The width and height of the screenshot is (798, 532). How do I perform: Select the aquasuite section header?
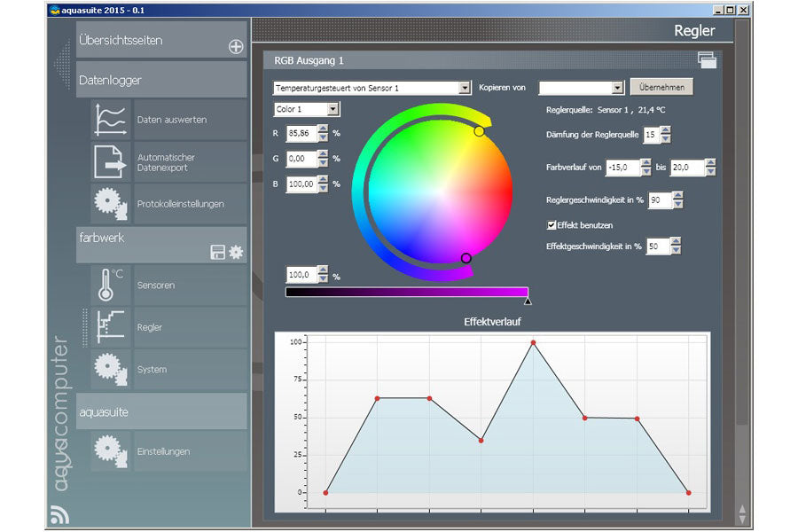pyautogui.click(x=161, y=411)
